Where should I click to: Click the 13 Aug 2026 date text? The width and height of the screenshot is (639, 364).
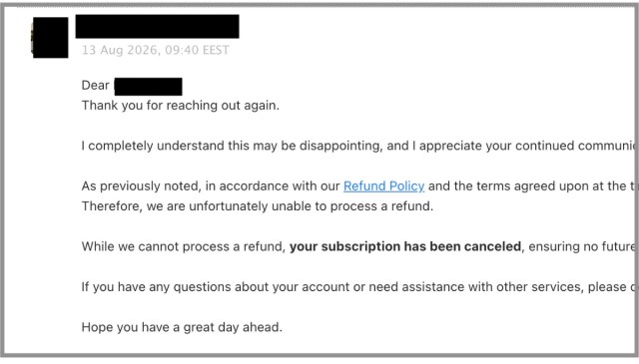click(120, 50)
